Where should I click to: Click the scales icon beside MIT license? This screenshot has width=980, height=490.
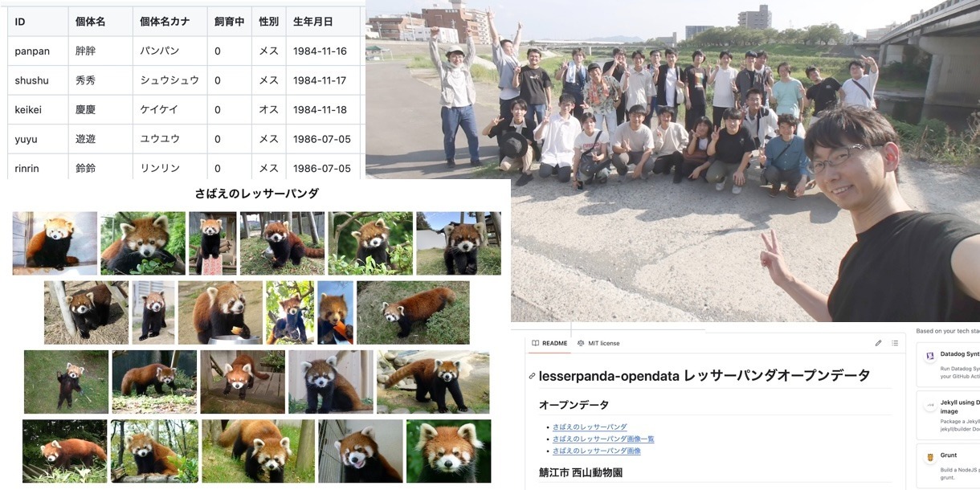click(581, 343)
